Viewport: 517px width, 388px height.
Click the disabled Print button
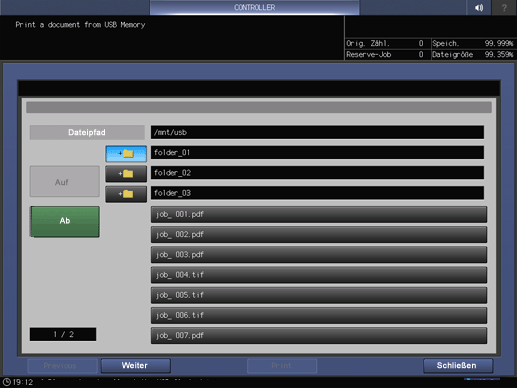pyautogui.click(x=282, y=366)
